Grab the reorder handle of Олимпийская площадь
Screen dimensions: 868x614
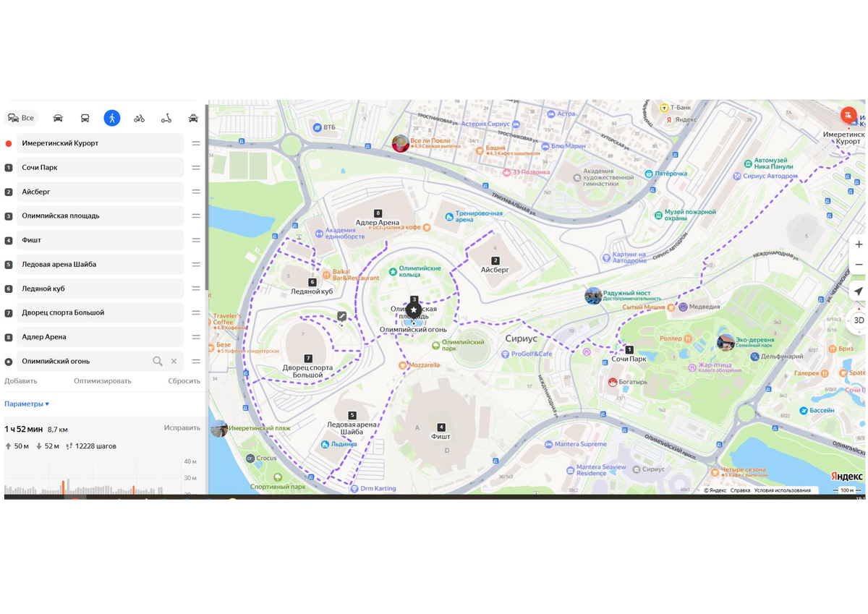click(x=196, y=216)
